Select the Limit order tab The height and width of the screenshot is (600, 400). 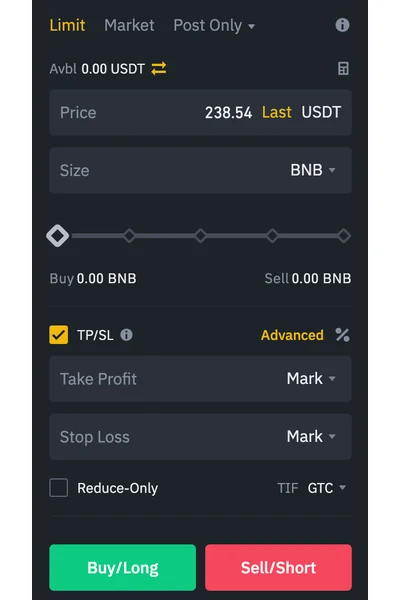click(67, 26)
